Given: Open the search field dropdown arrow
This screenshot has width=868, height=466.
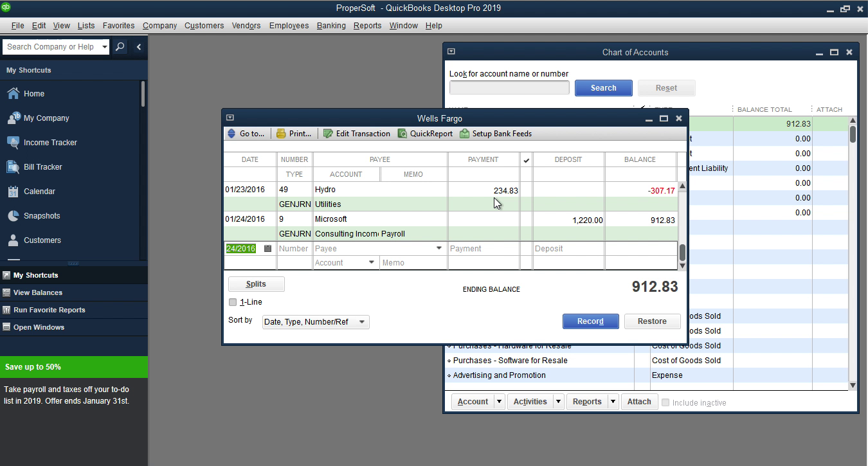Looking at the screenshot, I should (104, 47).
